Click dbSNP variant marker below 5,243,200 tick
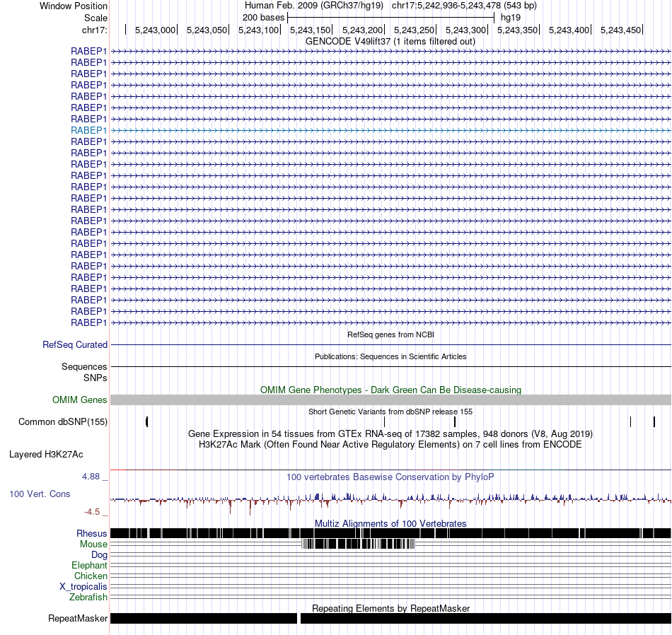Viewport: 672px width, 635px height. pos(384,422)
